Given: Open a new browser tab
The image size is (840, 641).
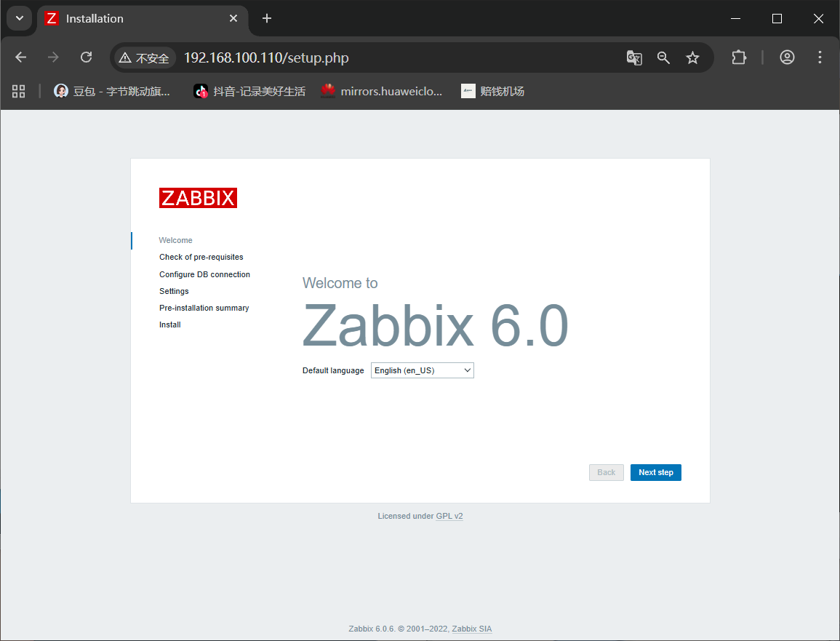Looking at the screenshot, I should (267, 18).
